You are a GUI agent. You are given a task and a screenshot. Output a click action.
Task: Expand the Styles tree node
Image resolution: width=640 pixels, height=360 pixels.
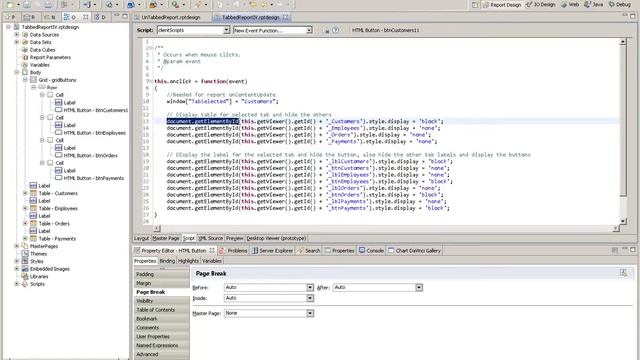(17, 261)
